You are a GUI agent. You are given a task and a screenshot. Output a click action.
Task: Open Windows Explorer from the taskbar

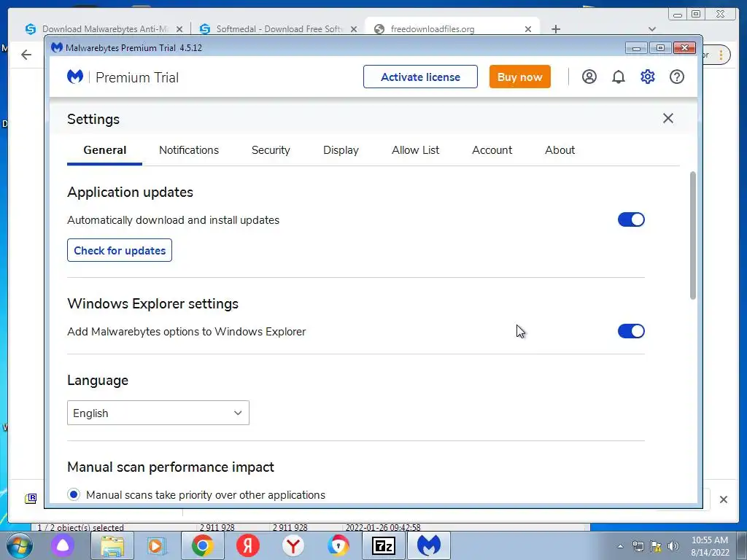pyautogui.click(x=112, y=545)
